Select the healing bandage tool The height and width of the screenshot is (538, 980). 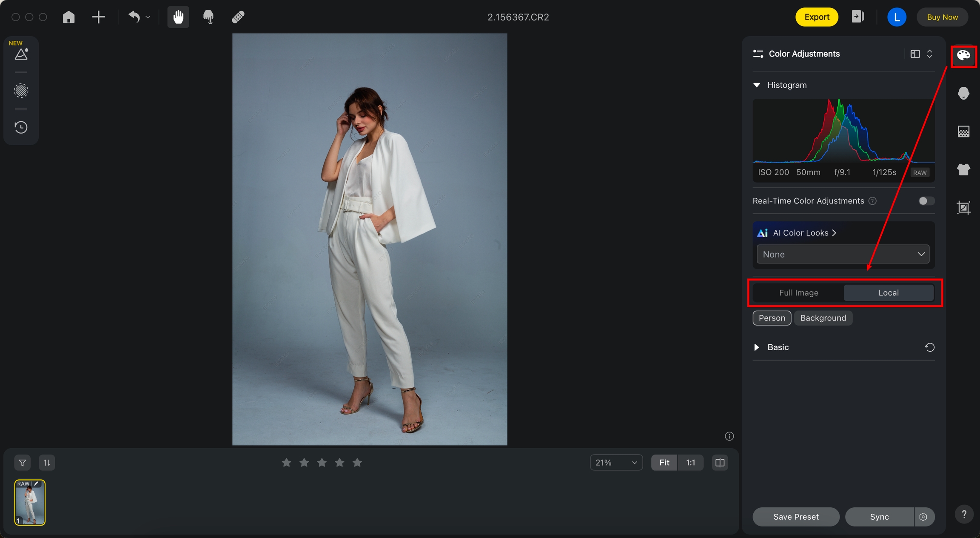click(238, 17)
